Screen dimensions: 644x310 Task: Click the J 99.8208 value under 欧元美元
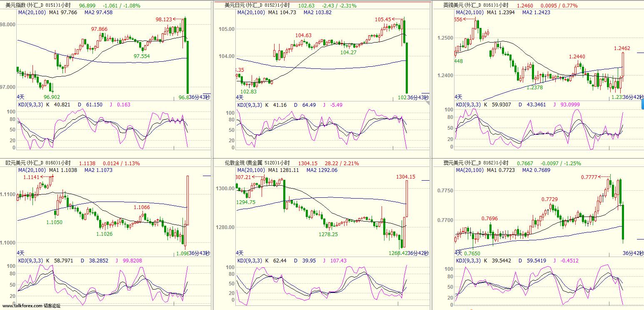[129, 260]
